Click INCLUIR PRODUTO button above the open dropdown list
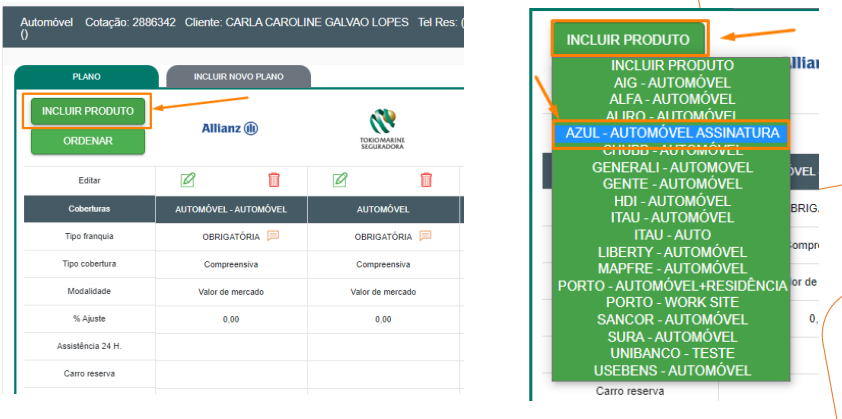 point(628,39)
